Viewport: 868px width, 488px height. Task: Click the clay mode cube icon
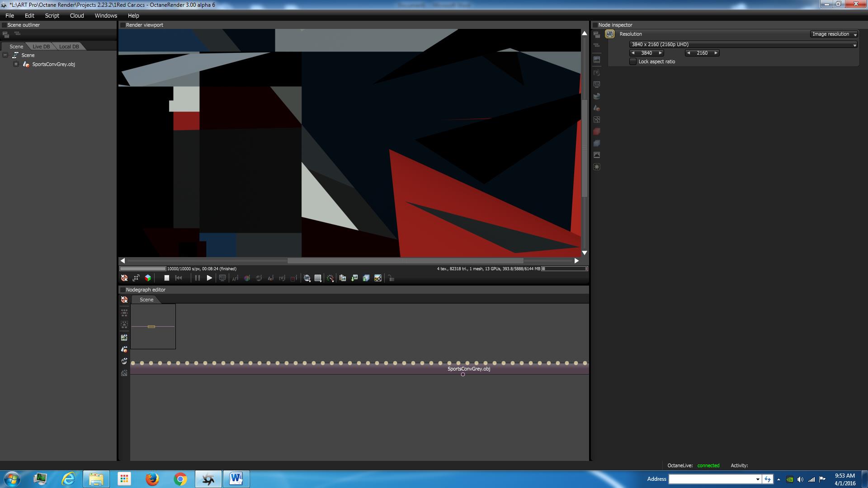click(148, 278)
